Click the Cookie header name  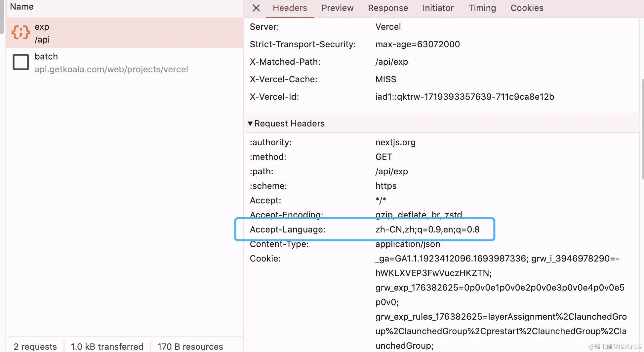pyautogui.click(x=265, y=259)
